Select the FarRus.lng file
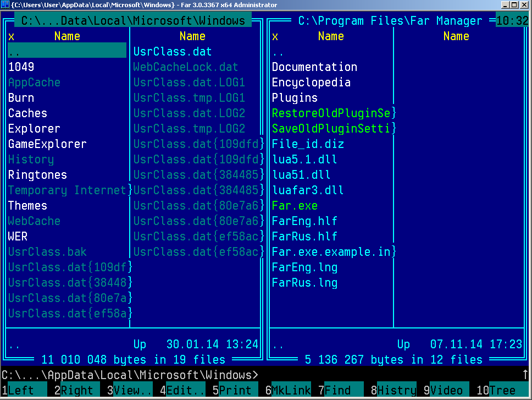 click(304, 283)
